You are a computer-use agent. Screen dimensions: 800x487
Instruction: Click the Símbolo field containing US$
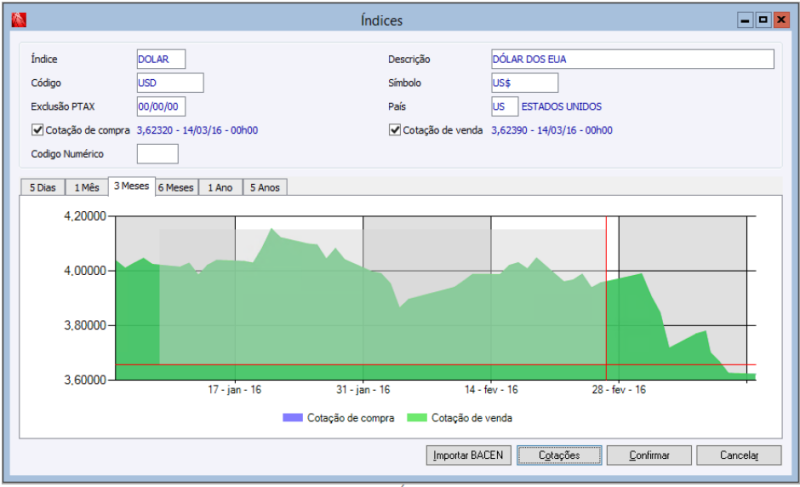click(x=525, y=83)
